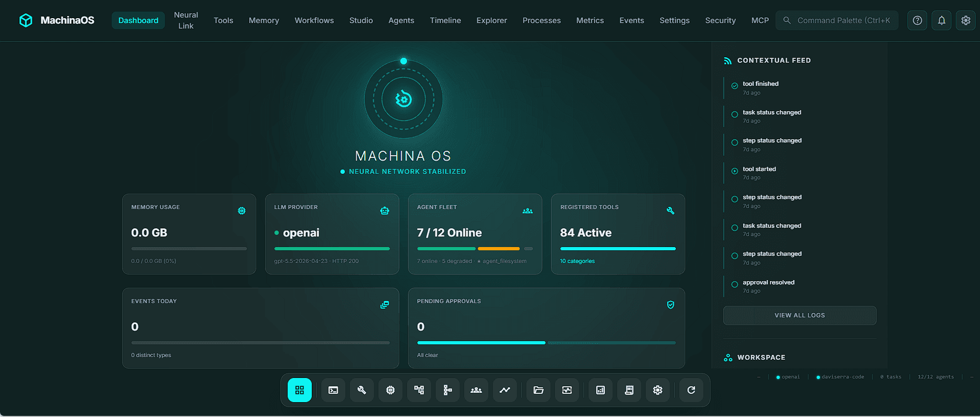
Task: Switch to the Neural Link tab
Action: (186, 20)
